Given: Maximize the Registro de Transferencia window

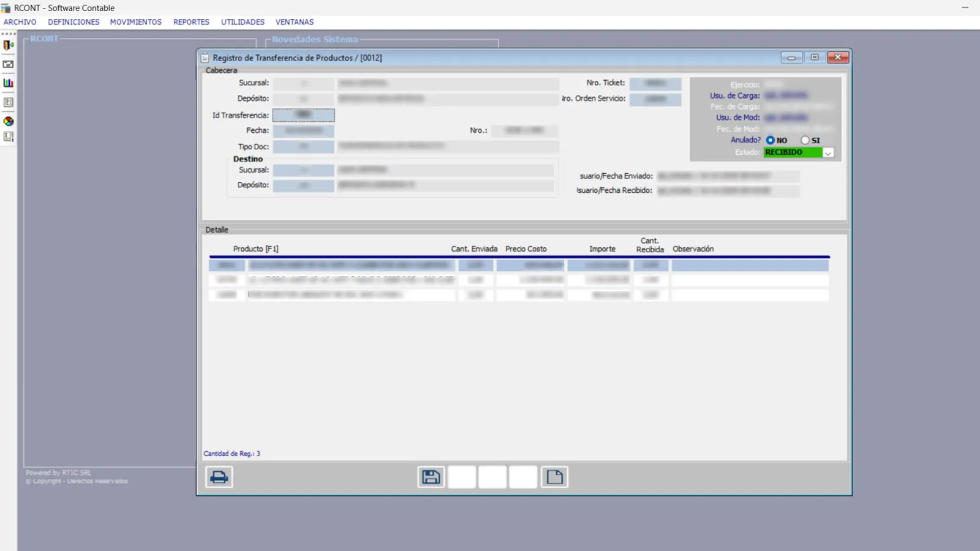Looking at the screenshot, I should (815, 58).
